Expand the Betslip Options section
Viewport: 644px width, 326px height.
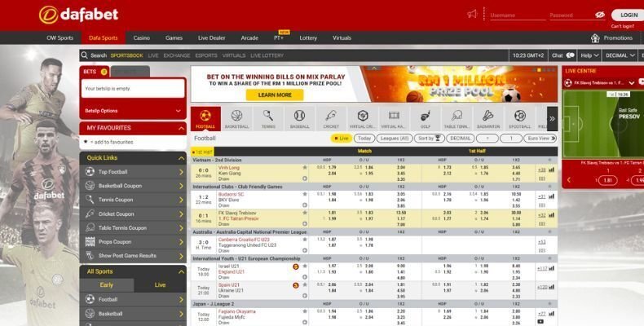tap(132, 110)
